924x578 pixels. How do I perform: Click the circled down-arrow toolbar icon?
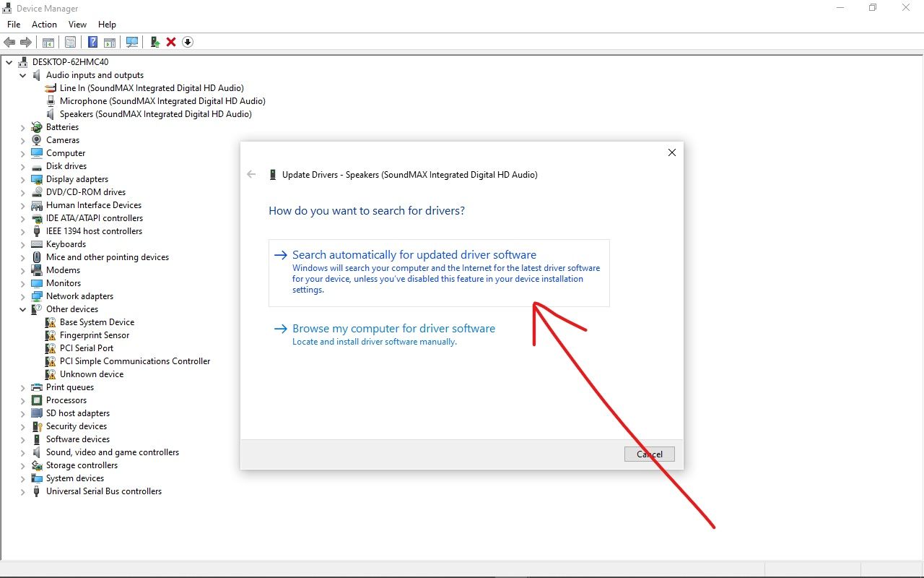click(x=188, y=42)
